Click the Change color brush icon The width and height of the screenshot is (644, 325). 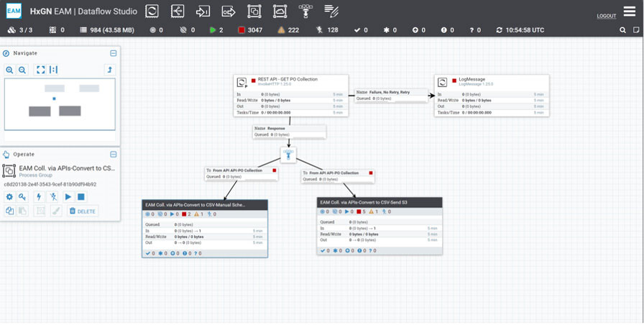click(56, 211)
